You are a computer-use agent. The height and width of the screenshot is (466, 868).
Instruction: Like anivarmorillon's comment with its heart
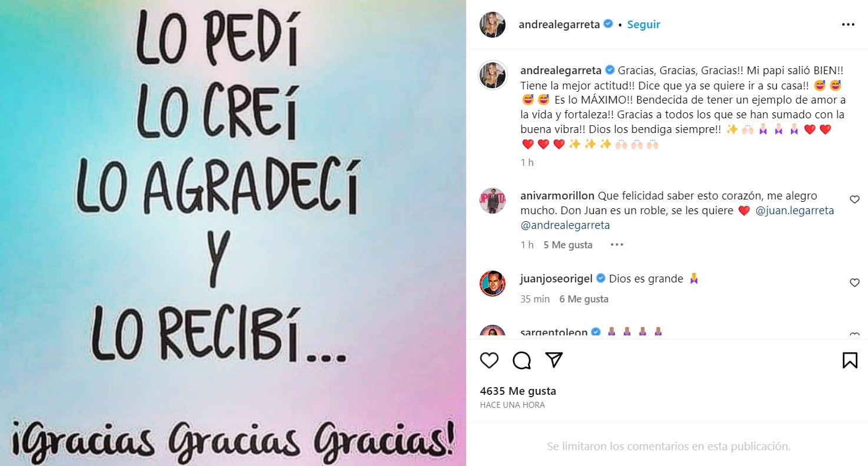click(x=854, y=199)
